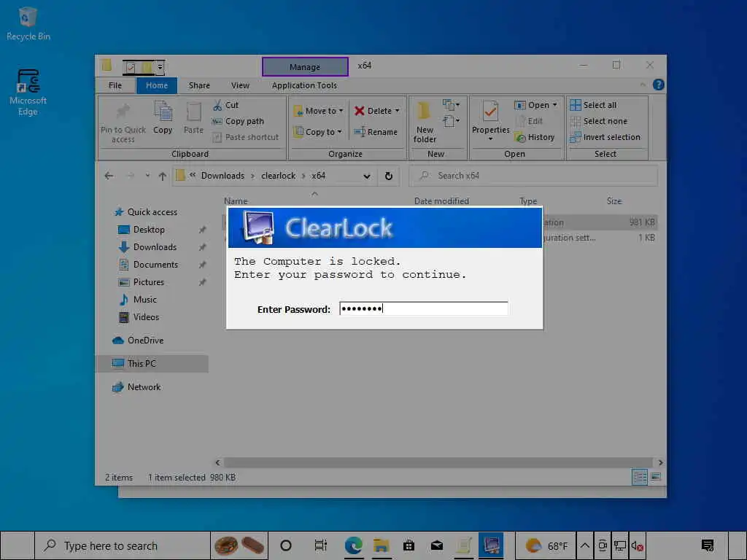Click the Properties checkmark icon
This screenshot has width=747, height=560.
[x=490, y=112]
